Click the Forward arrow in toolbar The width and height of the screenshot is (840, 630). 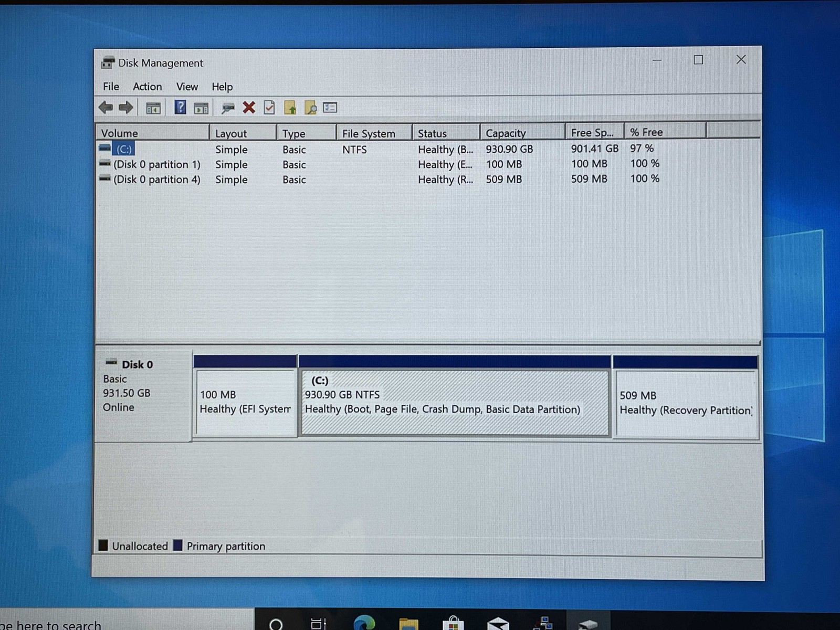coord(125,108)
